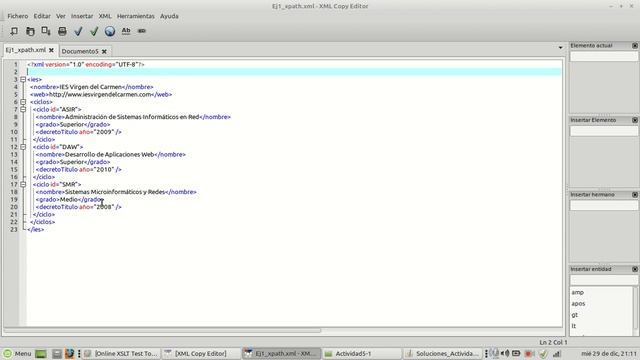The height and width of the screenshot is (360, 640).
Task: Click the Ln 2 Col 1 status indicator
Action: coord(553,342)
